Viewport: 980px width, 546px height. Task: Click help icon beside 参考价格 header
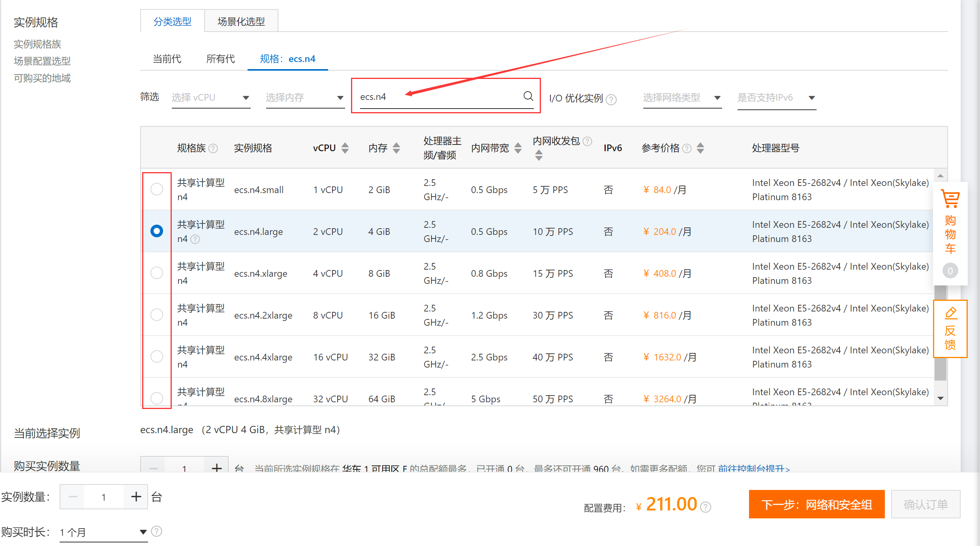click(x=687, y=148)
